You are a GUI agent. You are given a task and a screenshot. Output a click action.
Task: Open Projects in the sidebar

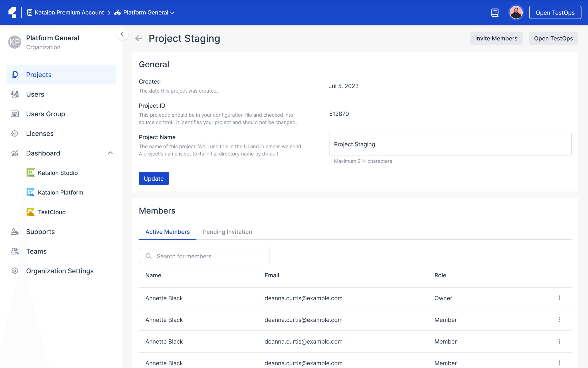coord(61,74)
